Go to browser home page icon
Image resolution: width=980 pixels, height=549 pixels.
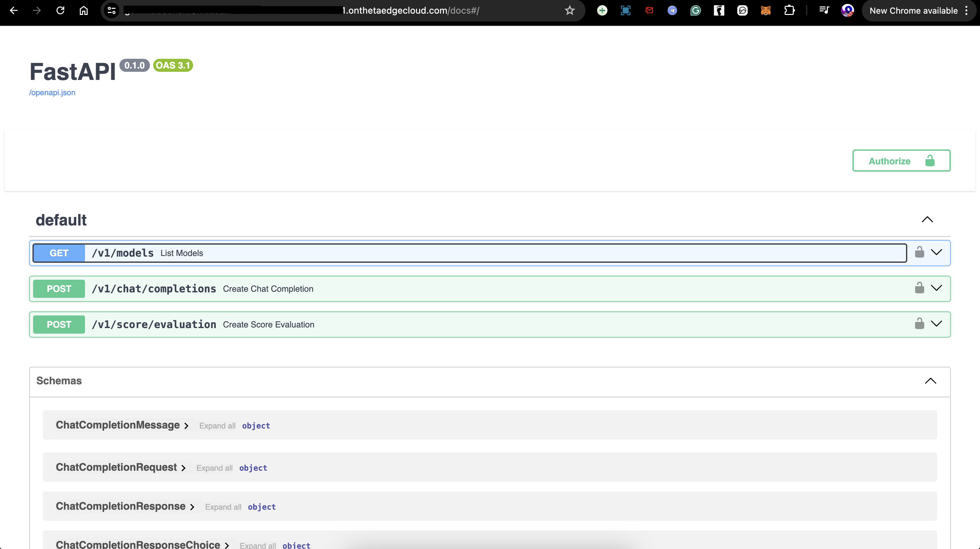(x=84, y=11)
